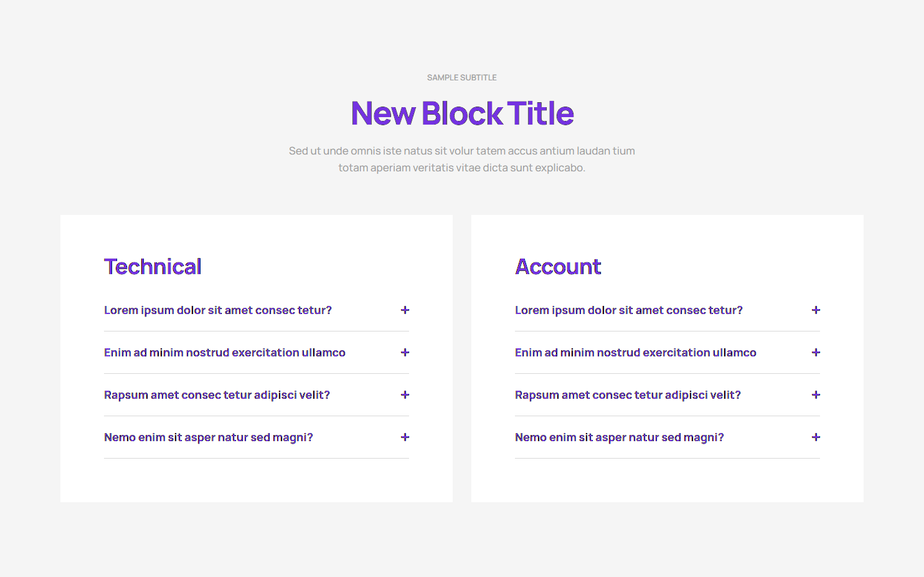The width and height of the screenshot is (924, 577).
Task: Click plus icon beside Technical's Rapsum amet question
Action: 405,395
